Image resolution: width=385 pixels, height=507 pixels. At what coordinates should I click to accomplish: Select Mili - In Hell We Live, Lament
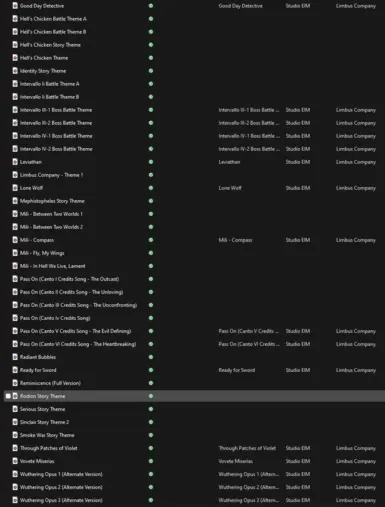(53, 266)
